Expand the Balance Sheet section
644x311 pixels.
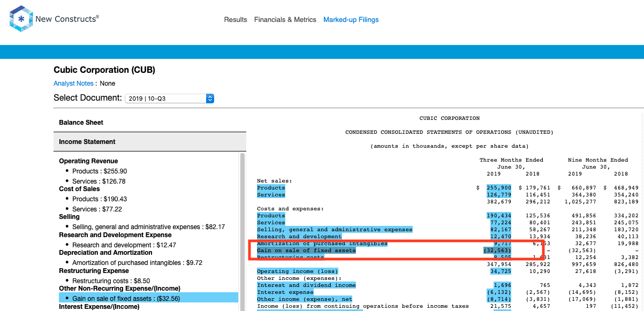(x=150, y=123)
